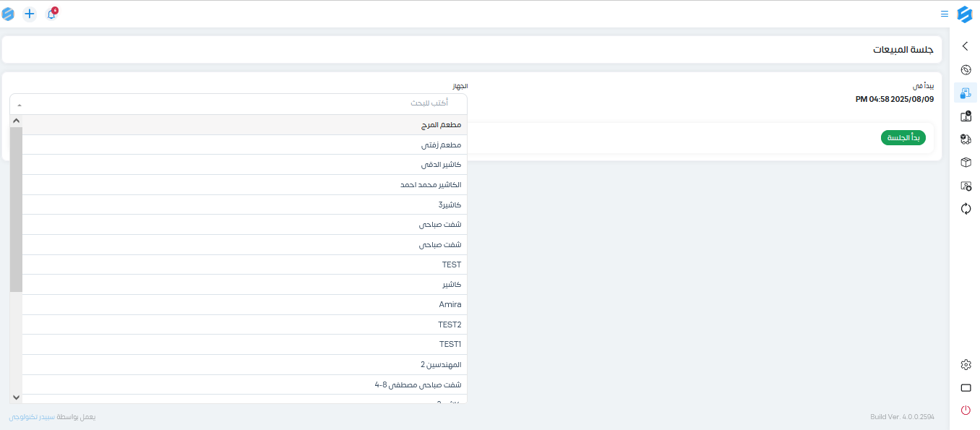980x430 pixels.
Task: Choose Amira from device list
Action: [x=245, y=304]
